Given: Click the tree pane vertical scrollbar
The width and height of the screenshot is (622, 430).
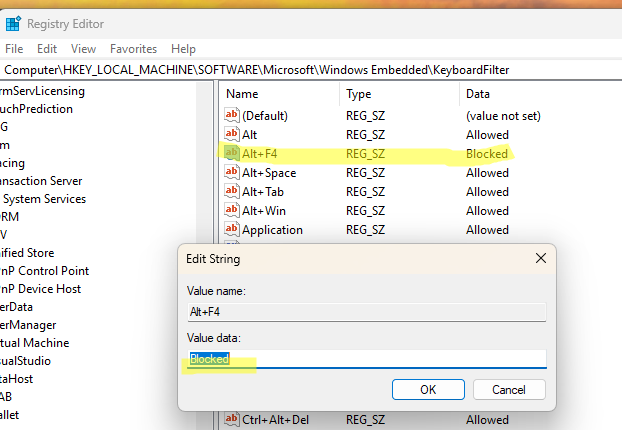Looking at the screenshot, I should (x=204, y=255).
